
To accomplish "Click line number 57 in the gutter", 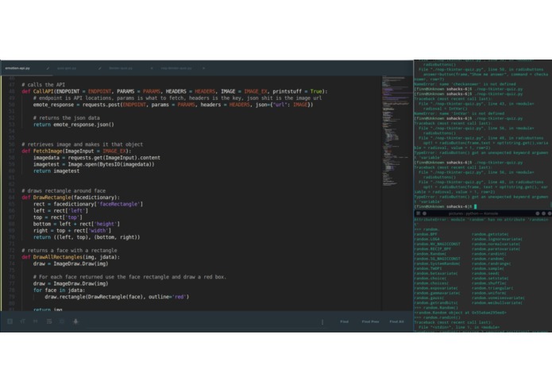I will click(x=12, y=152).
